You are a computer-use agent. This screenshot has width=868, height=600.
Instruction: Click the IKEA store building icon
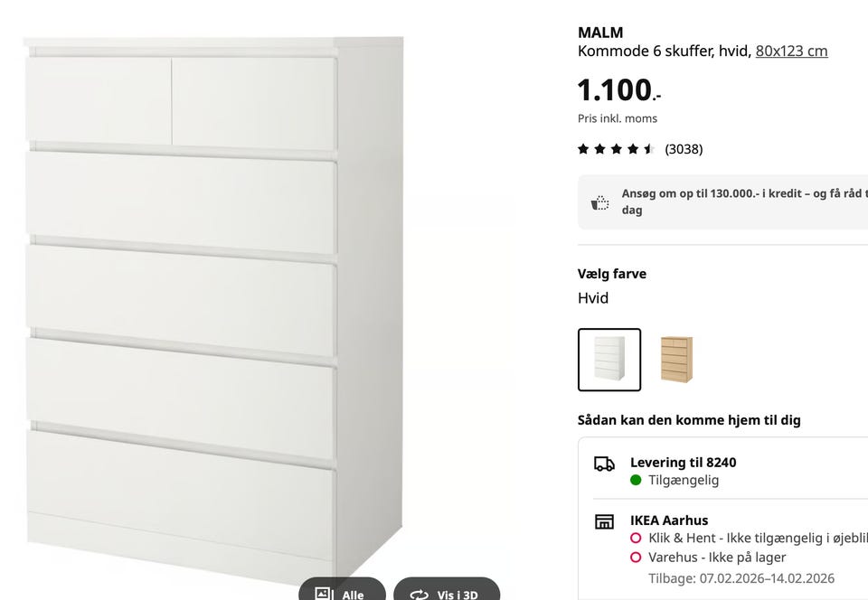coord(604,520)
